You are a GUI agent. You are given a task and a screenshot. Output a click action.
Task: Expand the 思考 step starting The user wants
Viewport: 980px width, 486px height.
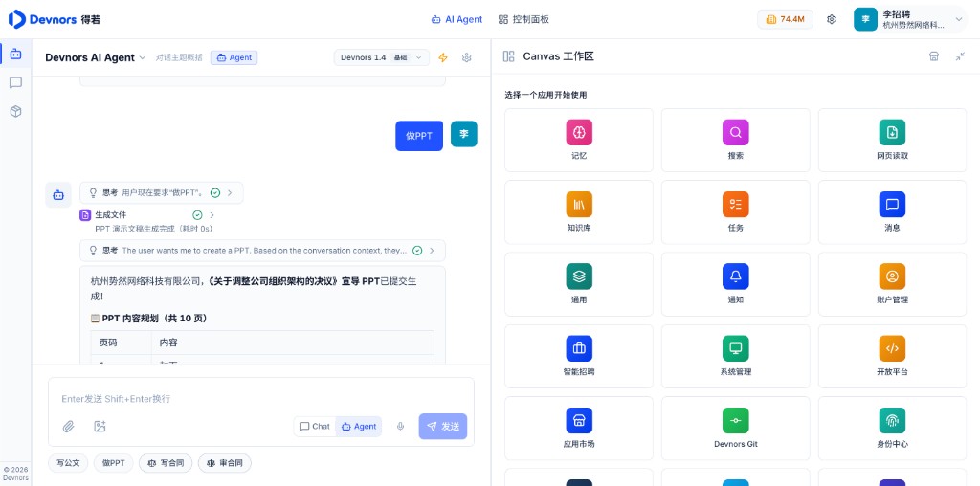pyautogui.click(x=262, y=250)
